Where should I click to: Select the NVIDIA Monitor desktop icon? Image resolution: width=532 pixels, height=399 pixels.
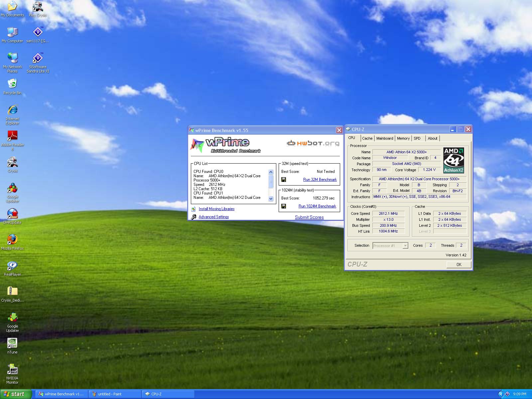pos(12,374)
